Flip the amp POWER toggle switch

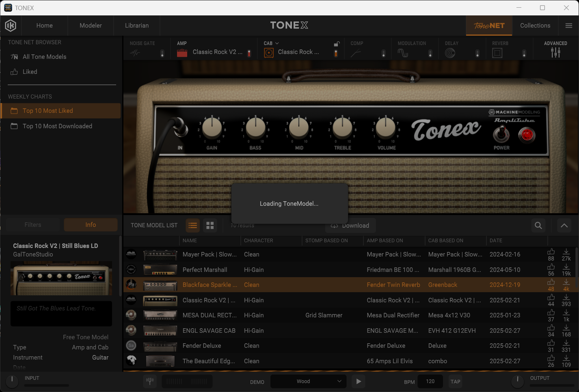(501, 134)
